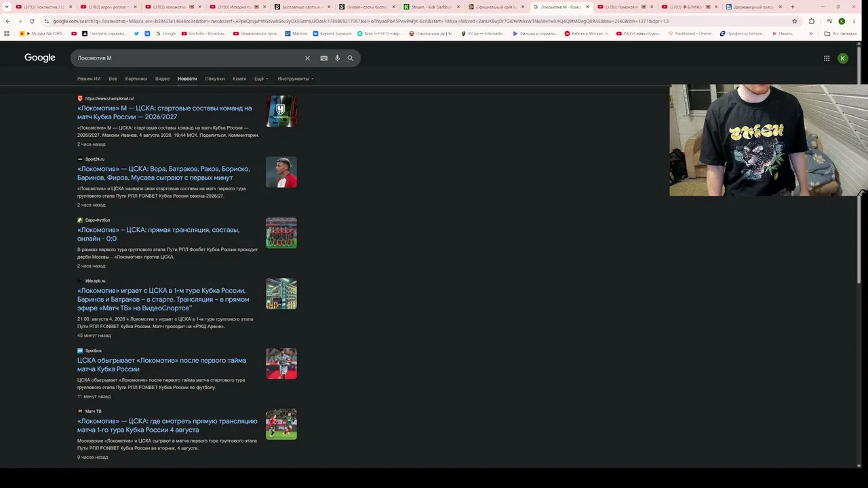
Task: Open the Google bookmark
Action: 165,33
